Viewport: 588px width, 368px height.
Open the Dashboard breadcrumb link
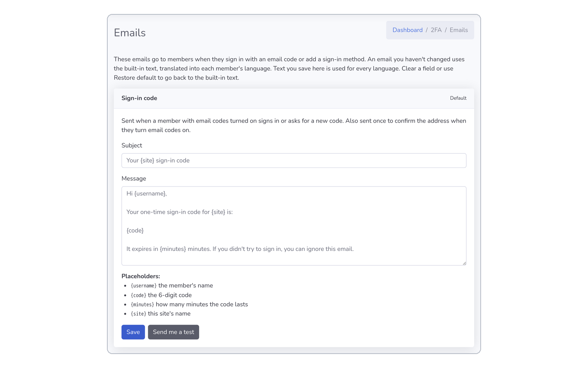coord(407,30)
